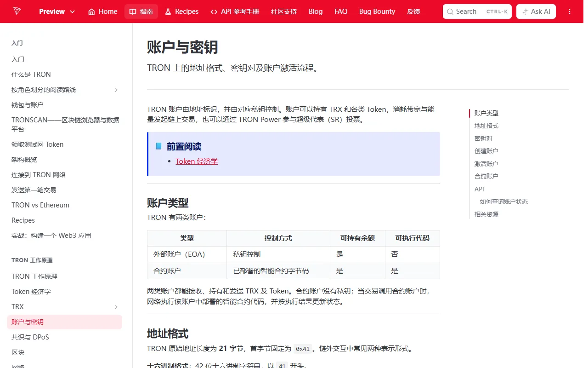Select 账户与密钥 in the sidebar

point(64,322)
